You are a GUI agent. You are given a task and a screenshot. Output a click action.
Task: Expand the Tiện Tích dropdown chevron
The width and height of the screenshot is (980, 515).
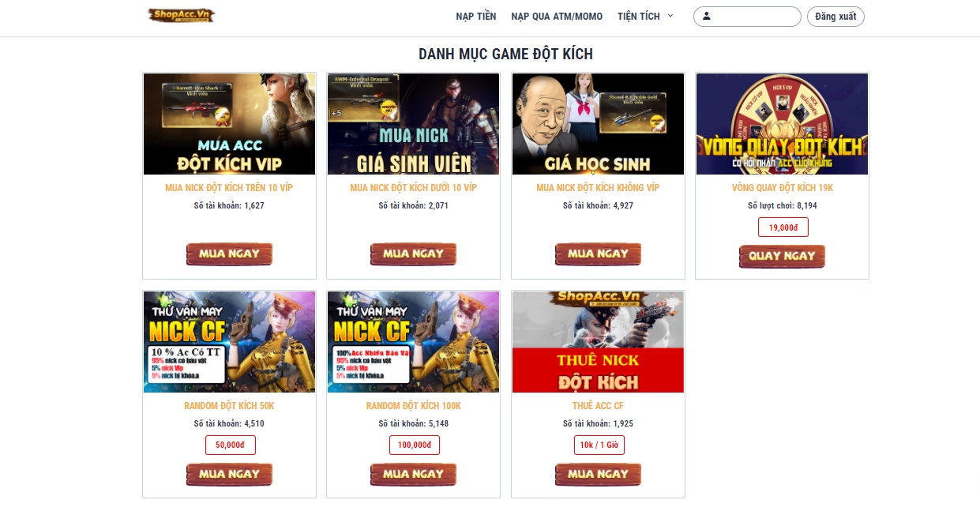pyautogui.click(x=670, y=16)
